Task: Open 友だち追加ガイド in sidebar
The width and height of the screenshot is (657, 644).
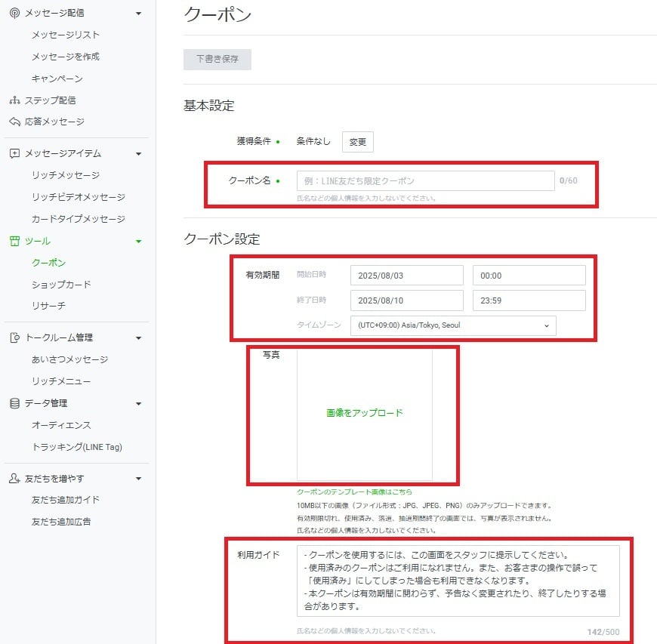Action: pos(66,500)
